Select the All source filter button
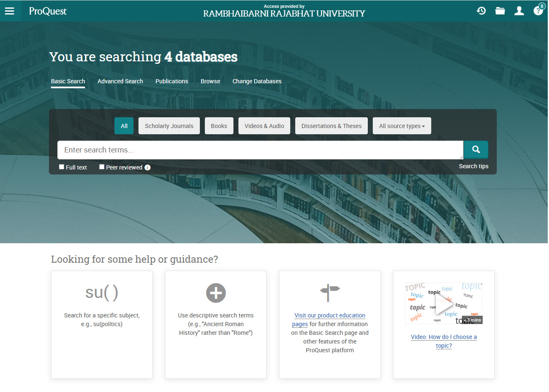This screenshot has width=549, height=392. (124, 126)
